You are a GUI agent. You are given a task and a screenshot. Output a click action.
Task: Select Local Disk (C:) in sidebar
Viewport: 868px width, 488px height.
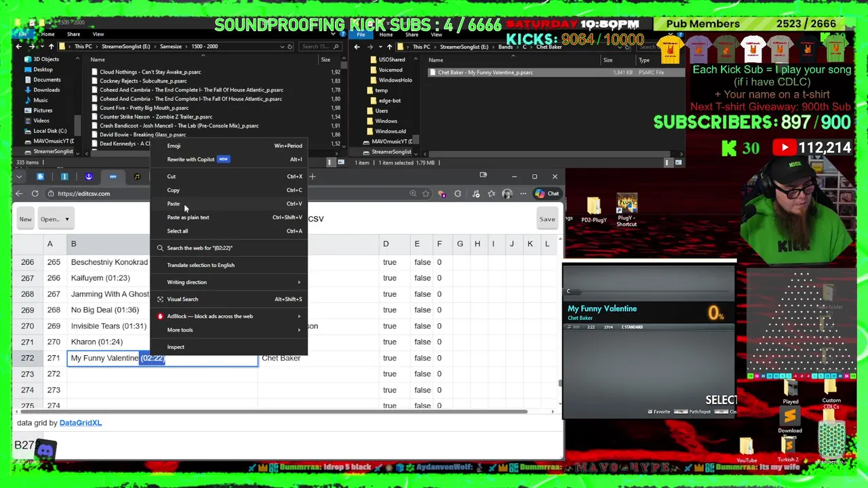[x=50, y=131]
